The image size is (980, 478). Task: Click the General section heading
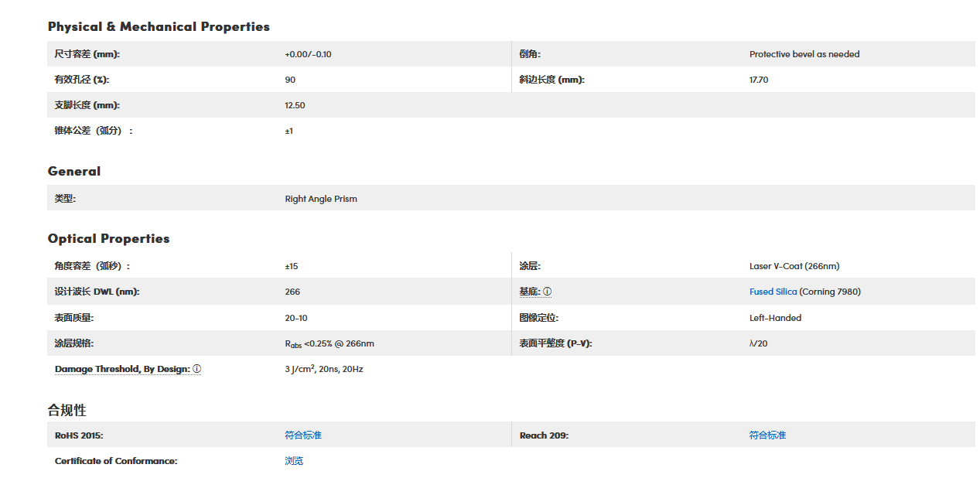pos(74,171)
